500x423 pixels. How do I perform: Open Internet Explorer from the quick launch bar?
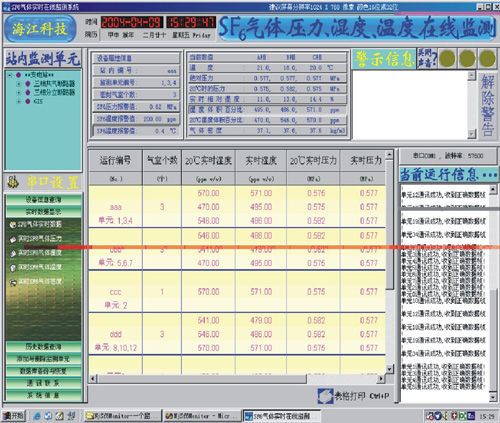tap(37, 416)
